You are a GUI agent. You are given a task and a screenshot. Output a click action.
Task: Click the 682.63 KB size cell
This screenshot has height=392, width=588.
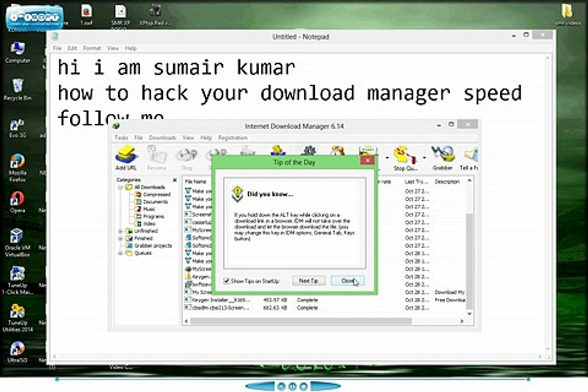(x=275, y=308)
